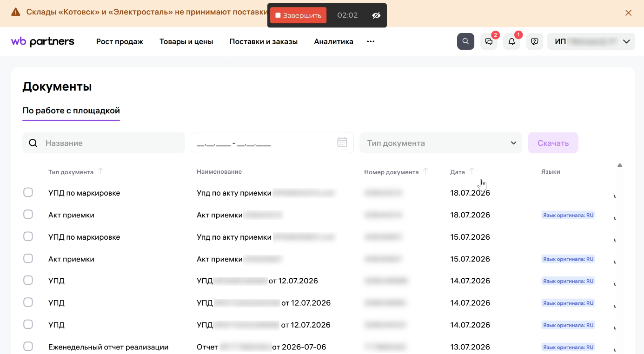Stop recording with the Завершить button

coord(298,15)
